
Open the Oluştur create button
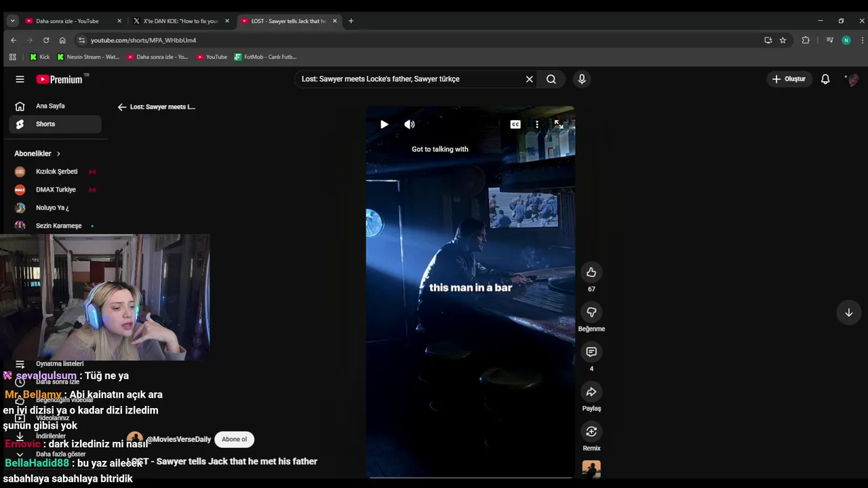pos(789,79)
